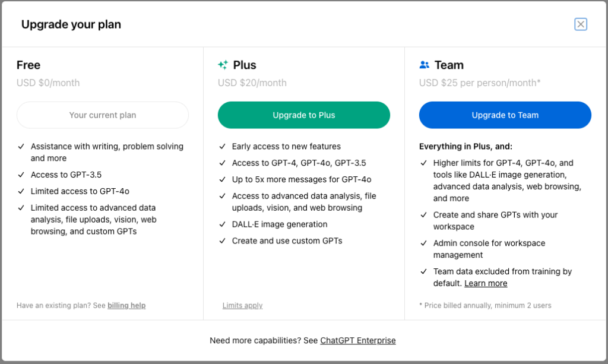Click checkmark next to Limited access to GPT-4o

pyautogui.click(x=21, y=191)
